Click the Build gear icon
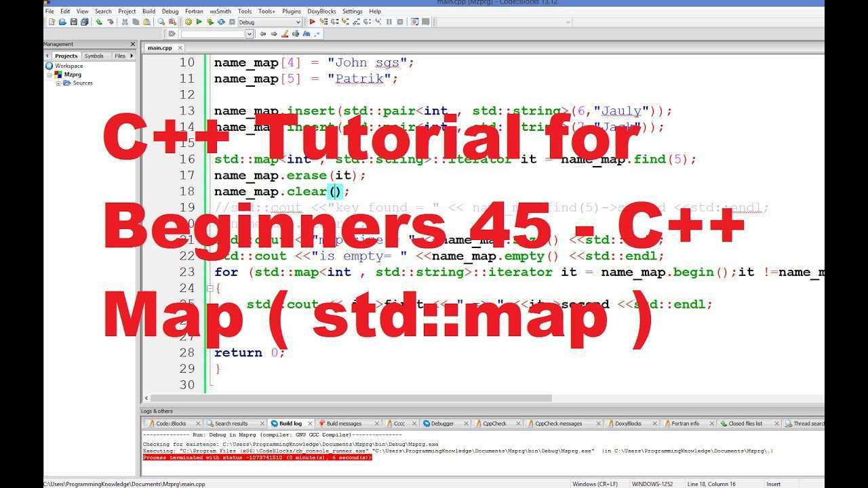Image resolution: width=868 pixels, height=488 pixels. pyautogui.click(x=189, y=22)
